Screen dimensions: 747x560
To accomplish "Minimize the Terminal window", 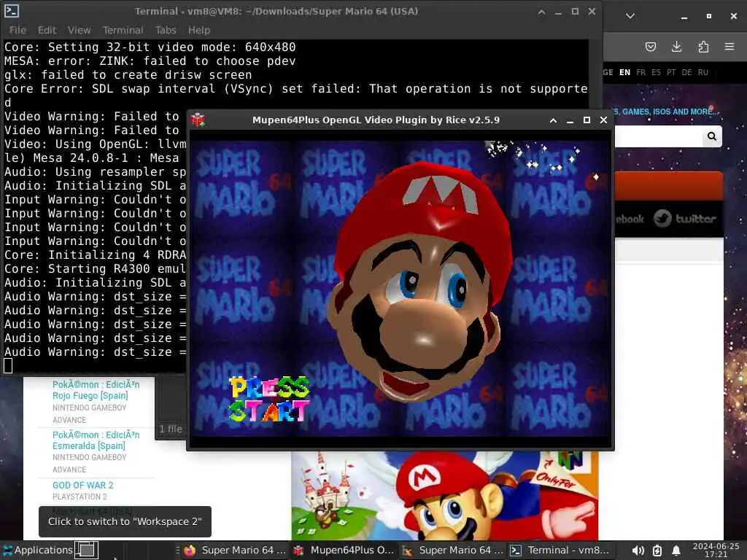I will point(558,12).
